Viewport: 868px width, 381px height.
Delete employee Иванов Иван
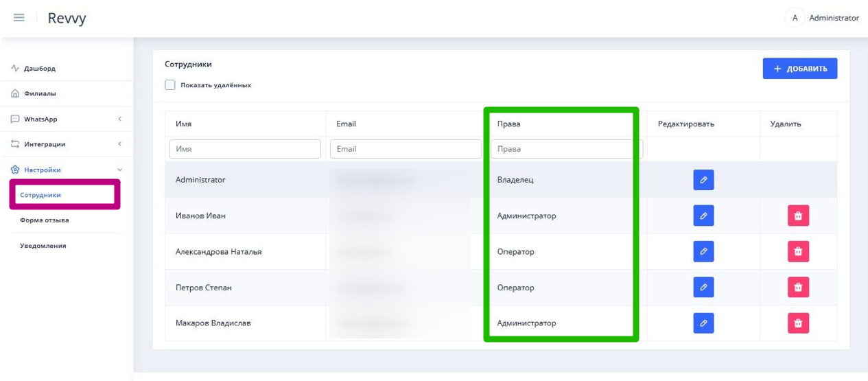click(798, 216)
